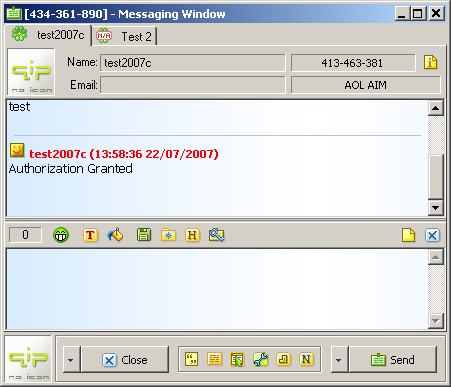Expand the dropdown arrow beside Send
The width and height of the screenshot is (451, 387).
(339, 360)
